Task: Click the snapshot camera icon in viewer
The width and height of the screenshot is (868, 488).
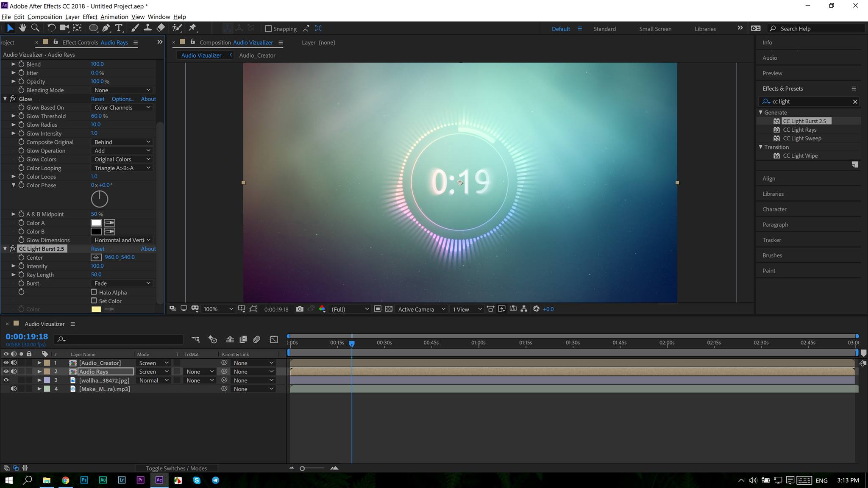Action: pos(300,309)
